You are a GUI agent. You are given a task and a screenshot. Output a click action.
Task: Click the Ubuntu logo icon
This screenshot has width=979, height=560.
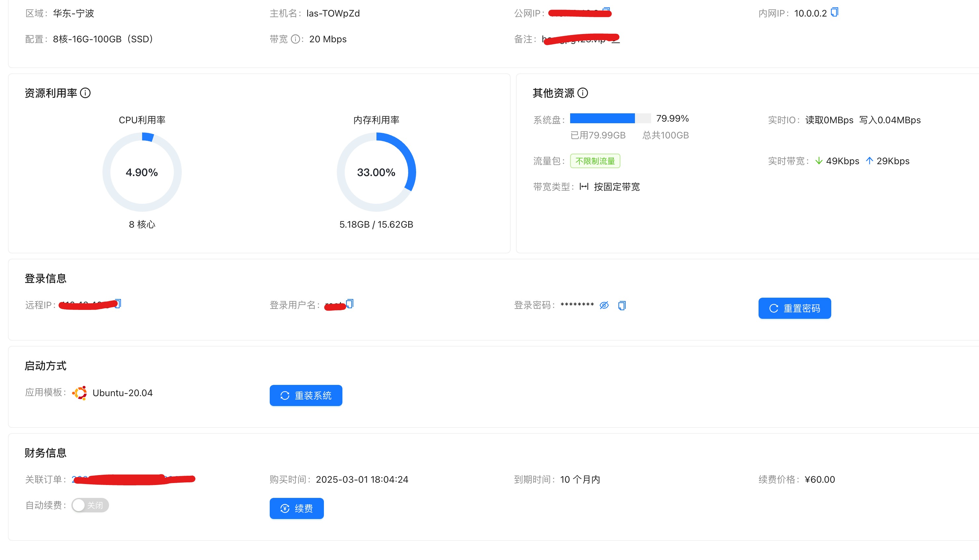coord(80,393)
